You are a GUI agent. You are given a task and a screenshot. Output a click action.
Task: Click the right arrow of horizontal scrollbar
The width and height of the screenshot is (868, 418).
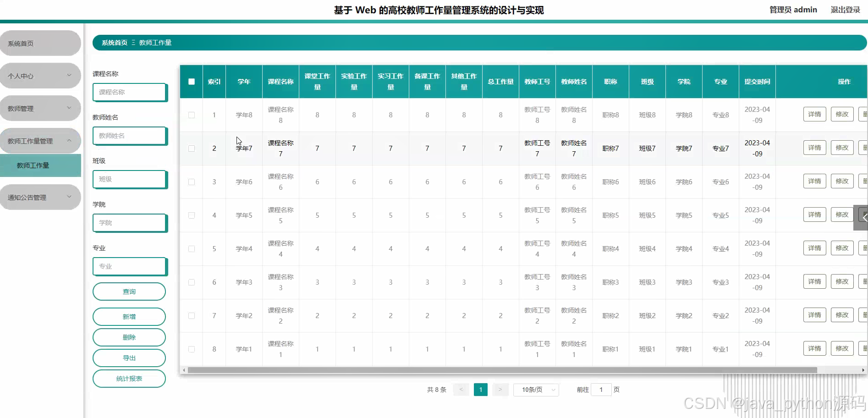coord(863,370)
